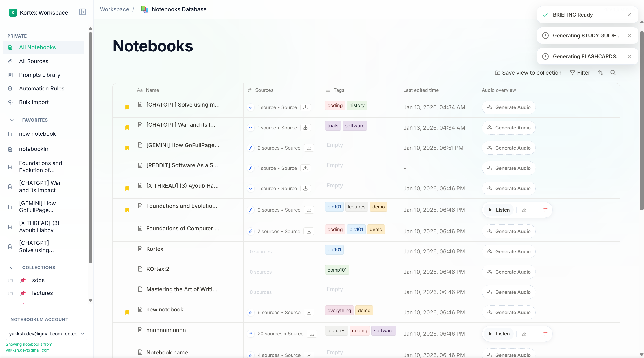
Task: Play audio with Listen on Foundations and Evolutio...
Action: (499, 210)
